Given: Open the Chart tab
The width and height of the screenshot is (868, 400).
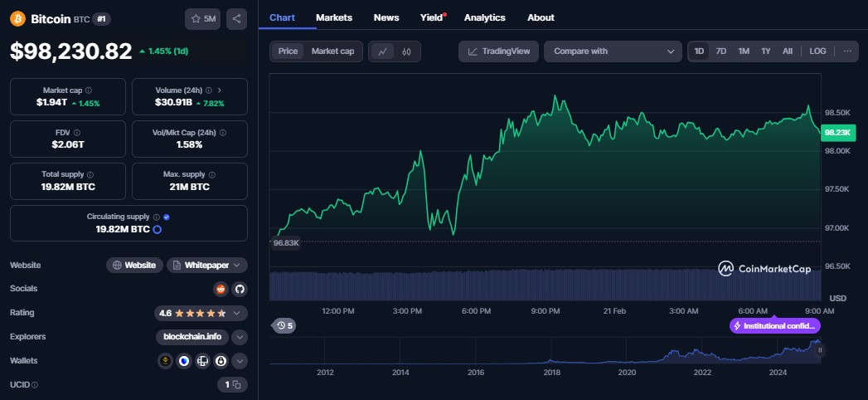Looking at the screenshot, I should point(283,17).
